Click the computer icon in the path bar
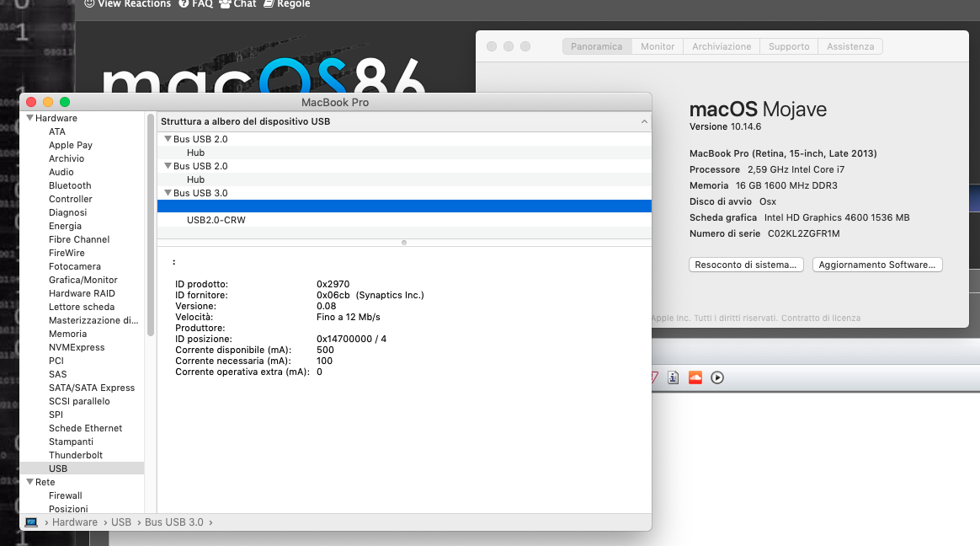The height and width of the screenshot is (546, 980). 31,522
